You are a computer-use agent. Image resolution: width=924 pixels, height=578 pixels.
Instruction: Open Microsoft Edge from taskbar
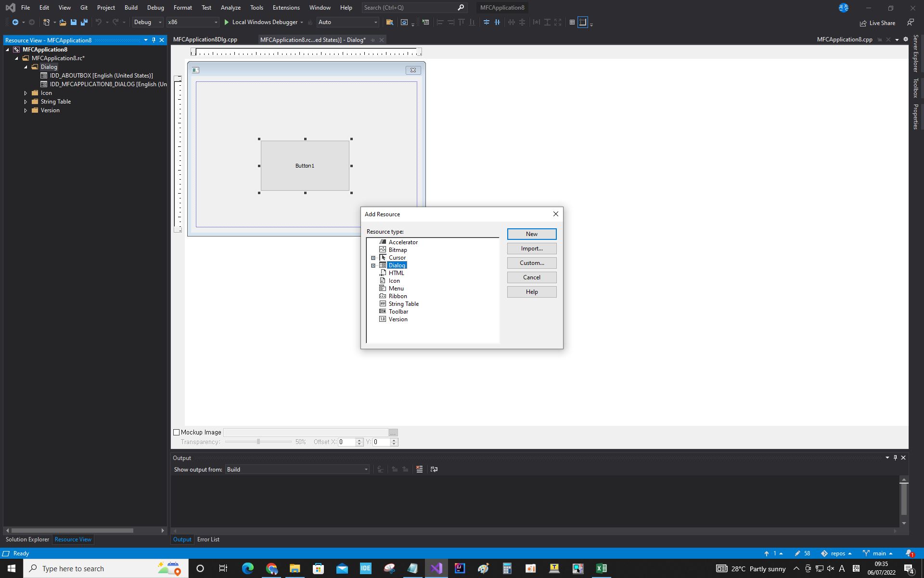coord(248,568)
